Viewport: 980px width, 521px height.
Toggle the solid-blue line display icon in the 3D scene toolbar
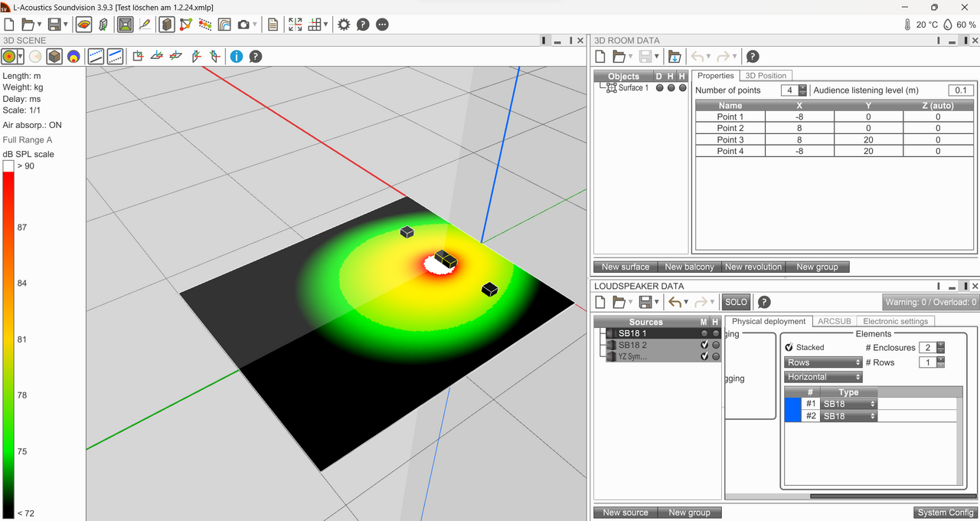115,56
